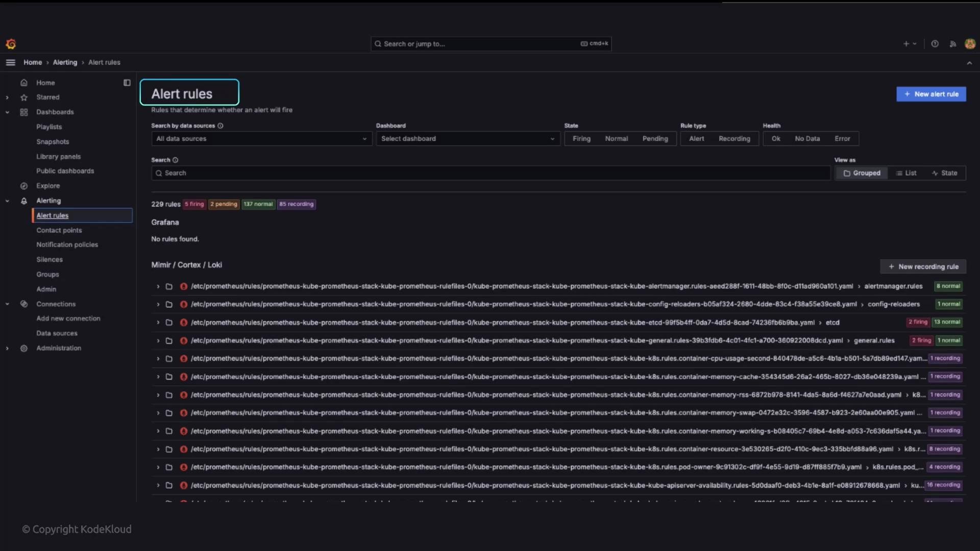
Task: Collapse top bar with chevron-up icon
Action: click(x=969, y=63)
